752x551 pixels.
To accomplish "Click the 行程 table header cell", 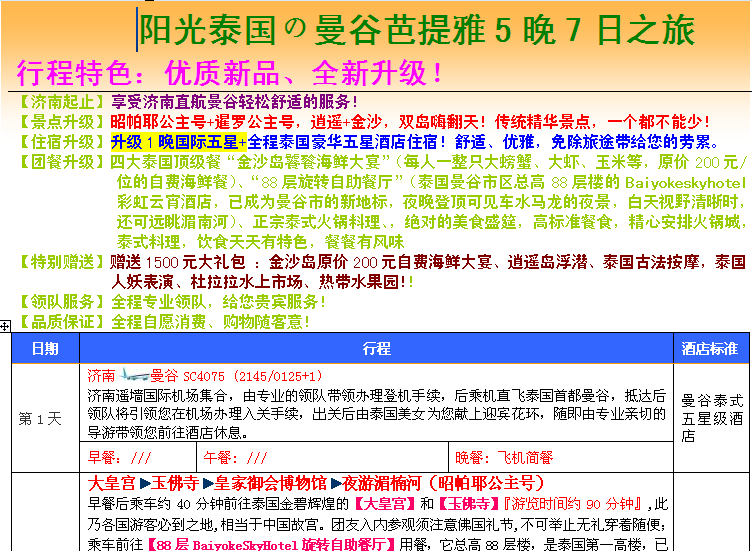I will 377,348.
